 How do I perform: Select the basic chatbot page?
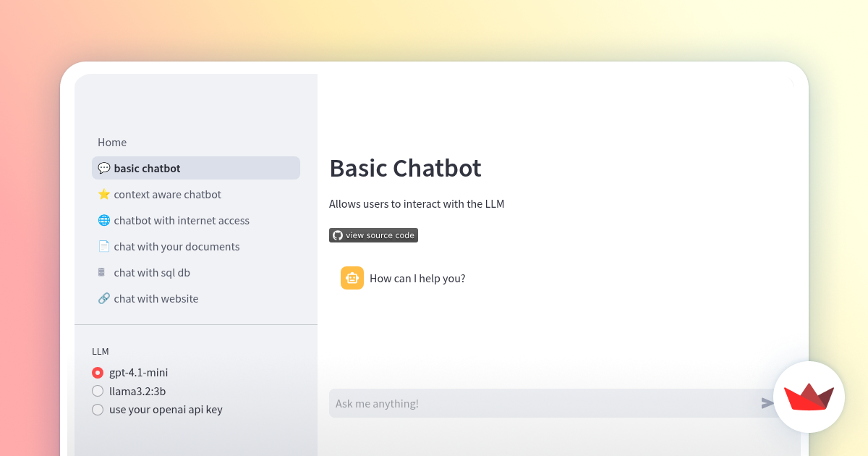point(196,168)
